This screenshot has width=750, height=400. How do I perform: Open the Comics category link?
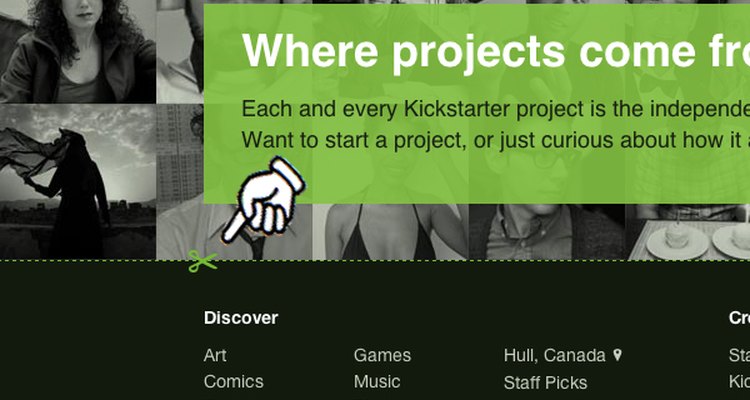pos(233,382)
